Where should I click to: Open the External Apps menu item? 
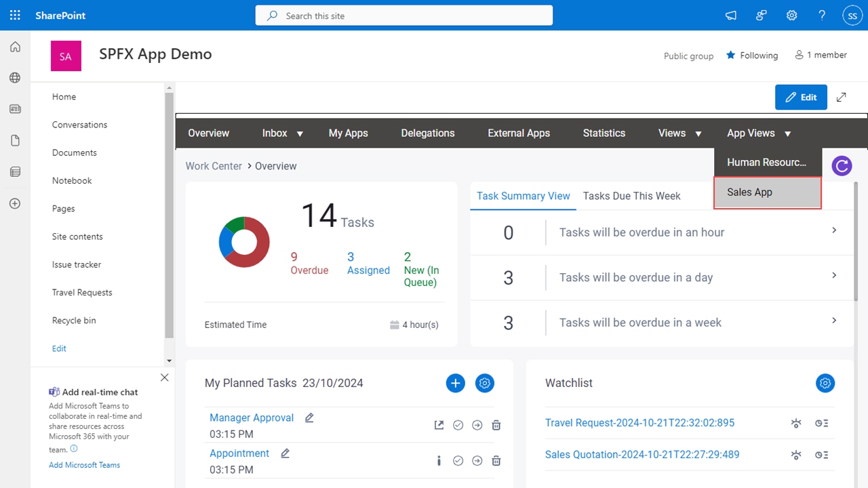(519, 134)
